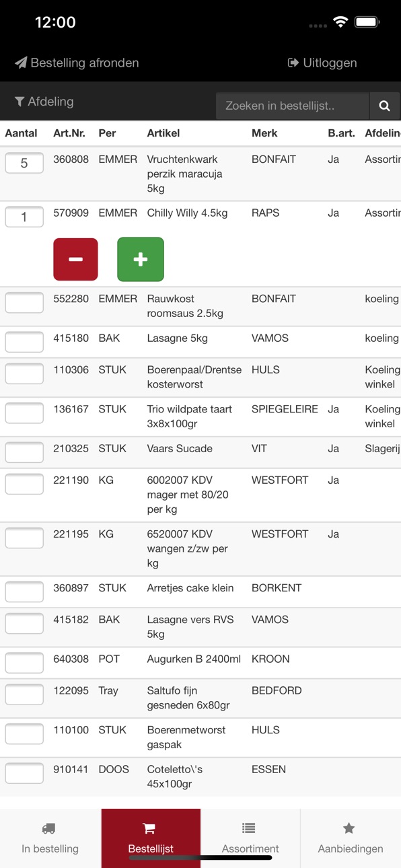401x868 pixels.
Task: Sort by the Art.Nr. column header
Action: pos(69,133)
